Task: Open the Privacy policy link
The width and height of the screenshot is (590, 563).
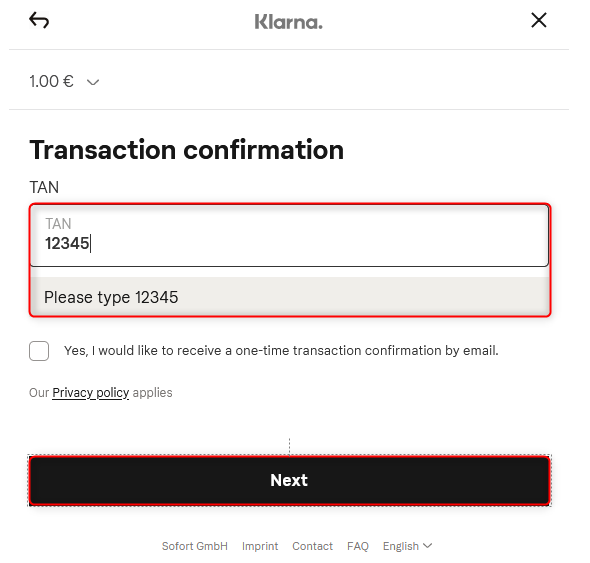Action: point(91,393)
